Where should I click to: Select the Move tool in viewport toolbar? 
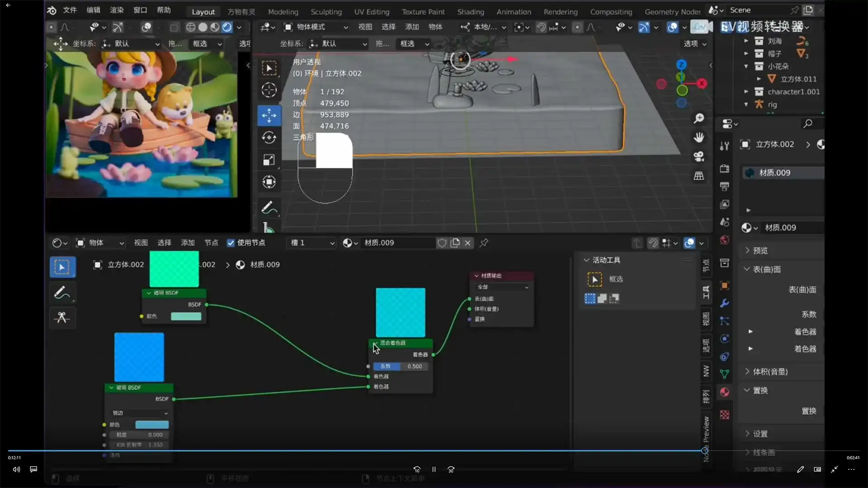pyautogui.click(x=269, y=115)
